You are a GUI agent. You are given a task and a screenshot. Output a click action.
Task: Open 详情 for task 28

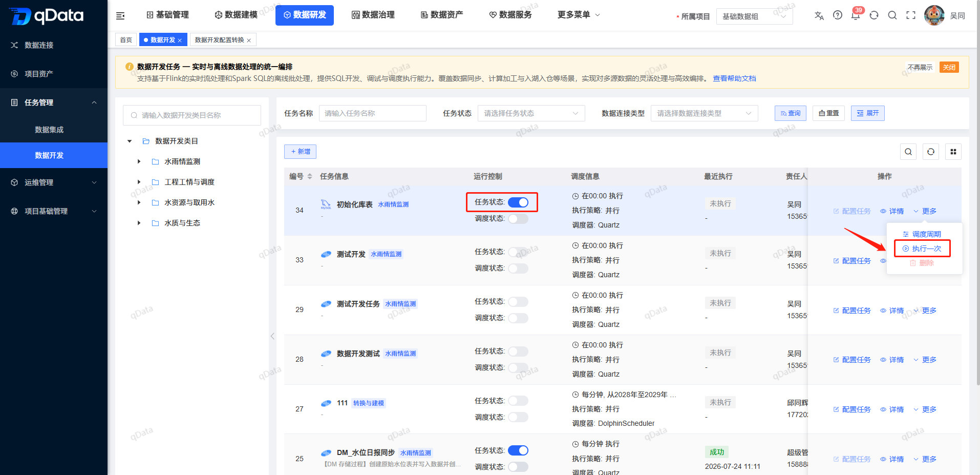click(x=892, y=360)
